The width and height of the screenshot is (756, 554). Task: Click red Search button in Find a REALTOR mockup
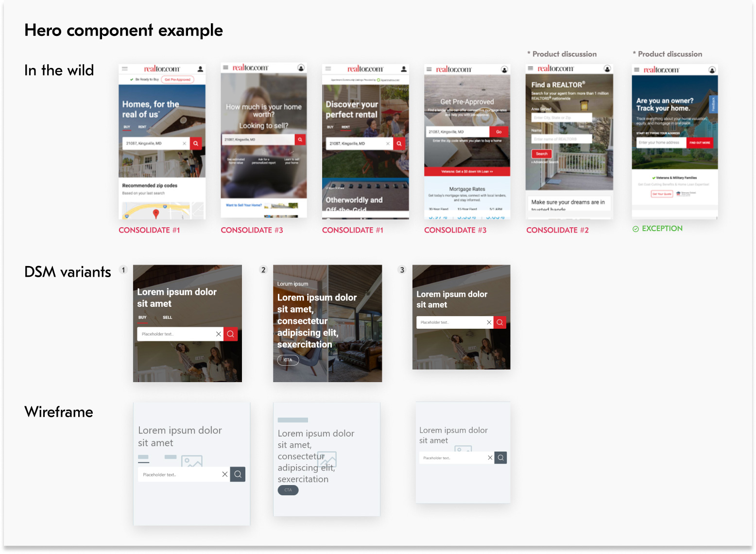(x=541, y=153)
